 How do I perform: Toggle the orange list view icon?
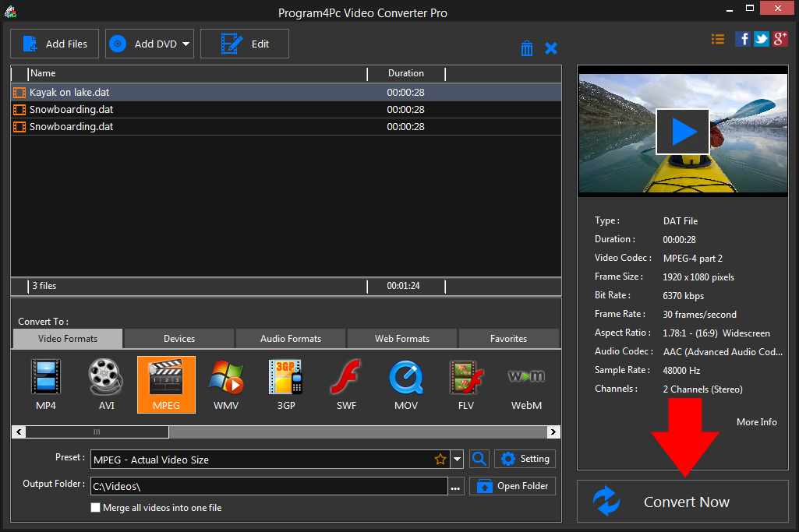pyautogui.click(x=718, y=39)
